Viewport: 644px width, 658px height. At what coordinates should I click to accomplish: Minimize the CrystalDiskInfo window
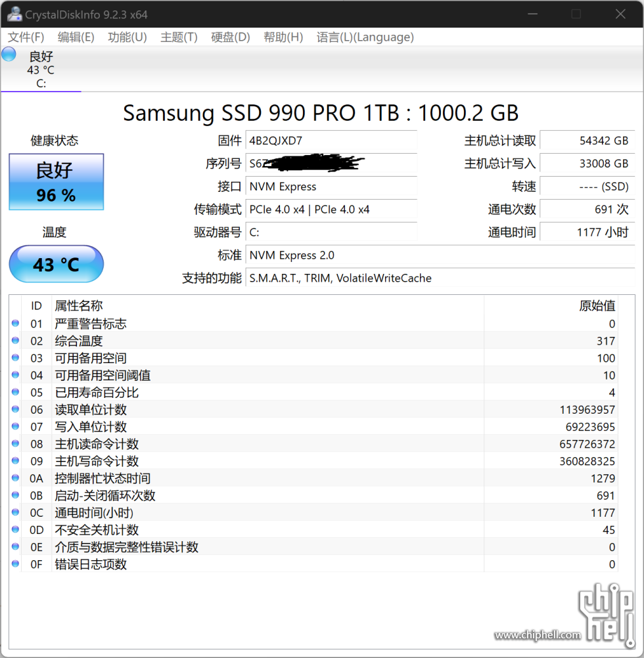[532, 14]
